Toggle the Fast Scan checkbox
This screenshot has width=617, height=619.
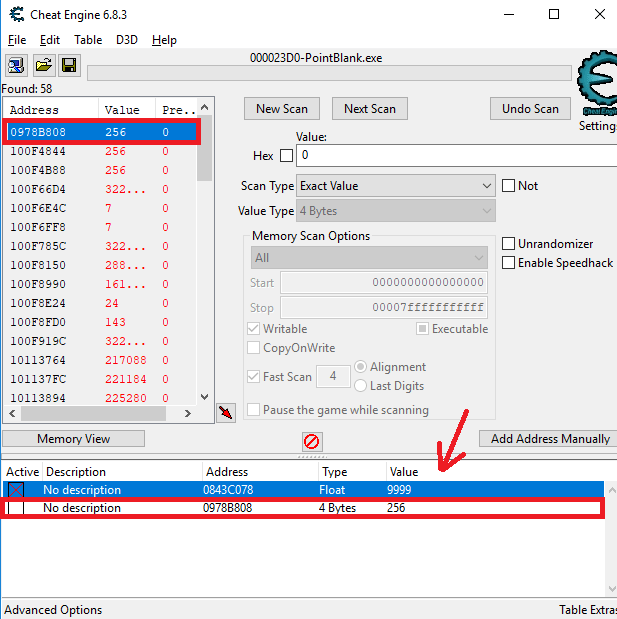[253, 377]
